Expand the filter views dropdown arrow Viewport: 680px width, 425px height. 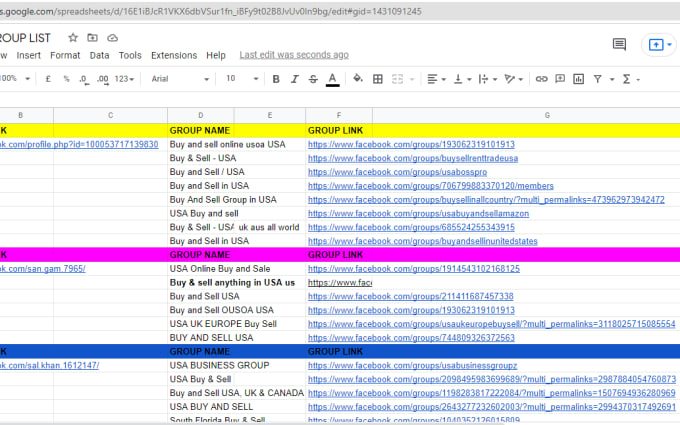(x=612, y=79)
